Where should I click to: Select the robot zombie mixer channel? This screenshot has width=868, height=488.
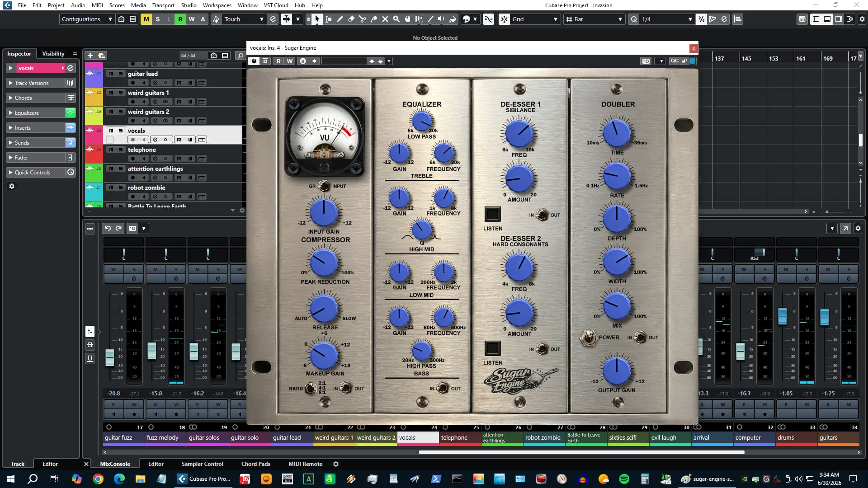(542, 437)
